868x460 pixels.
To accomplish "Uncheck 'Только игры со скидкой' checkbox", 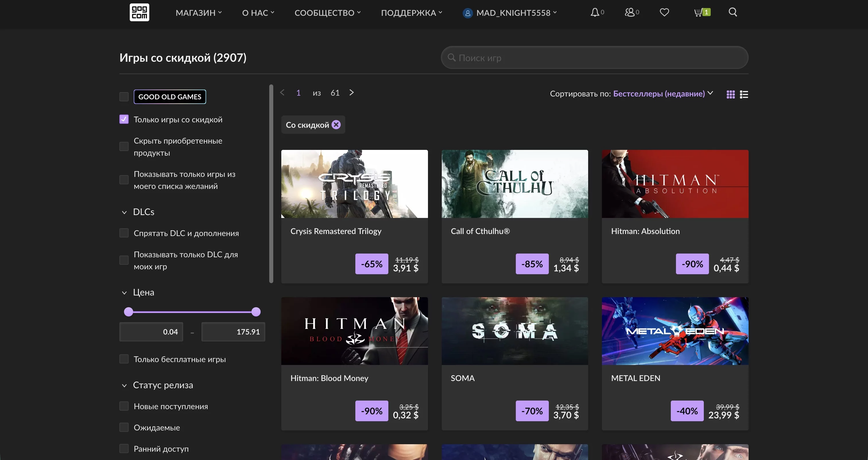I will pos(124,119).
